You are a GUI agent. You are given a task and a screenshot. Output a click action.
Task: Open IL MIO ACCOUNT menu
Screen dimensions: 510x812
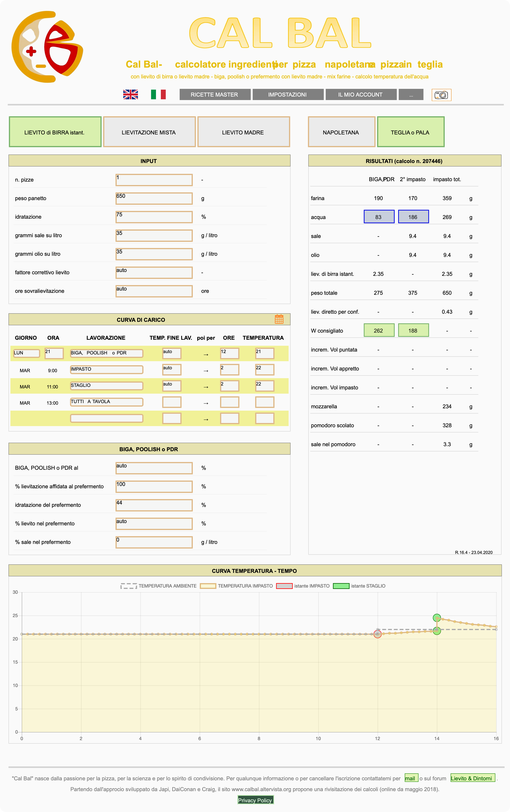click(361, 94)
